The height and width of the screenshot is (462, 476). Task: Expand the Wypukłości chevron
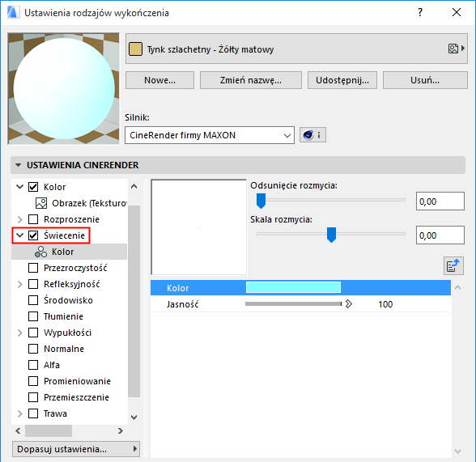(x=19, y=333)
